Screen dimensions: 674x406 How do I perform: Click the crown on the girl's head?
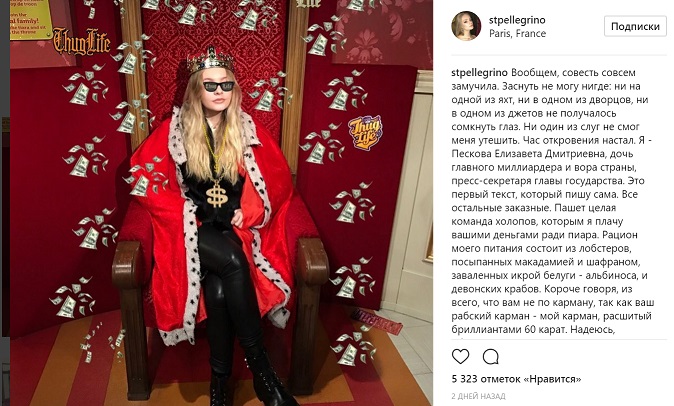210,59
